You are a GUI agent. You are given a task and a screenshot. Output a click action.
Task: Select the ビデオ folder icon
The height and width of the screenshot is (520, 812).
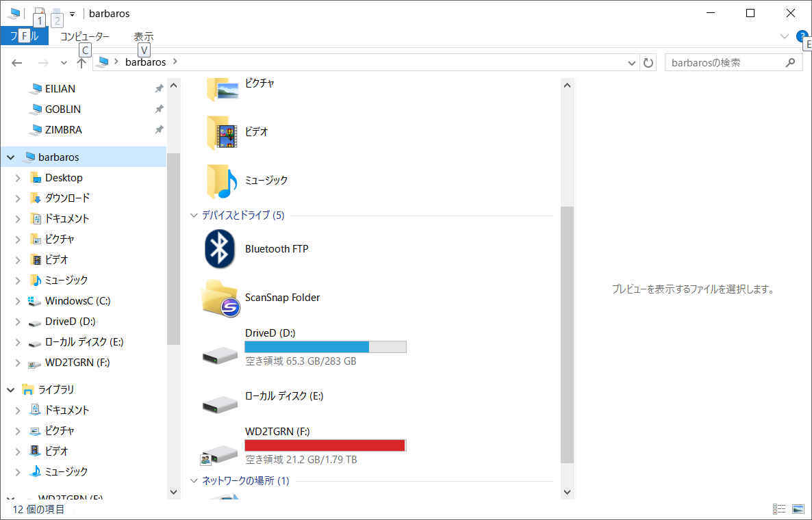222,133
